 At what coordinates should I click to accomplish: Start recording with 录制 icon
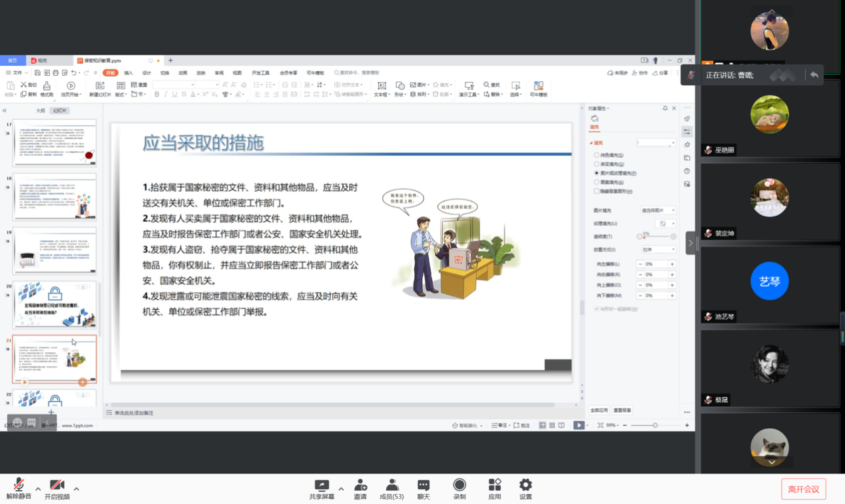tap(459, 489)
